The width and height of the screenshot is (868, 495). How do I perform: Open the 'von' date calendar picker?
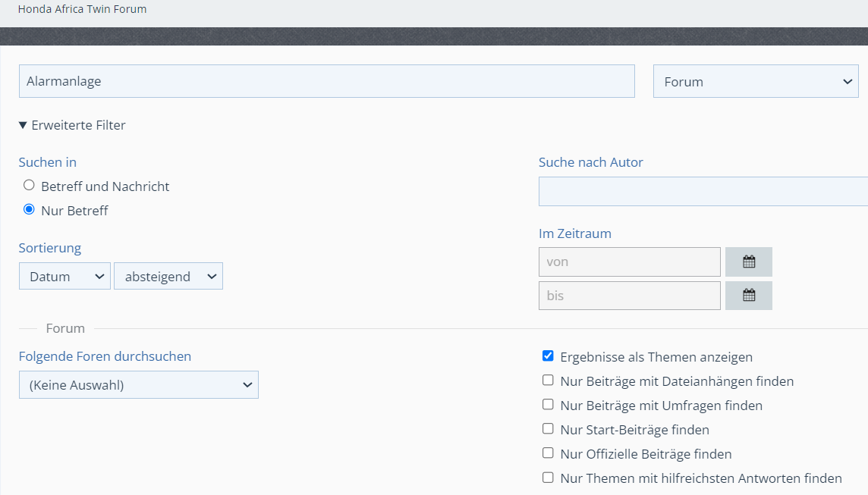click(x=748, y=262)
